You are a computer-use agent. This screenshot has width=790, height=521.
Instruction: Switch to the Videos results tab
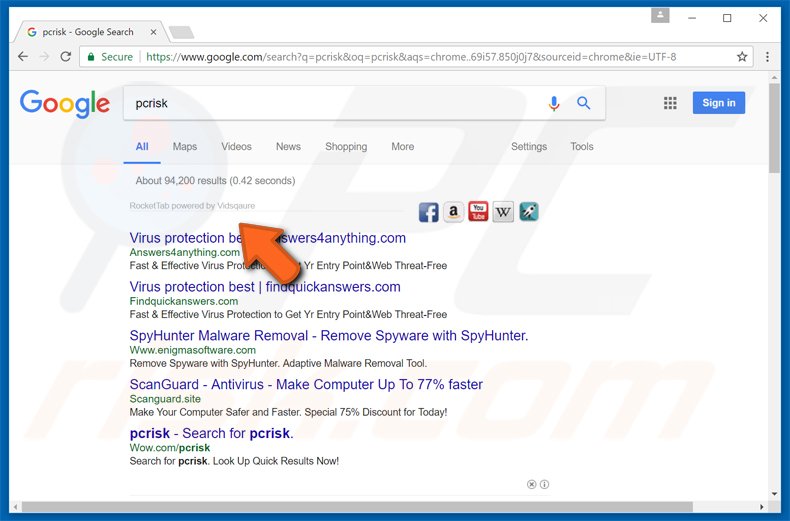(236, 147)
